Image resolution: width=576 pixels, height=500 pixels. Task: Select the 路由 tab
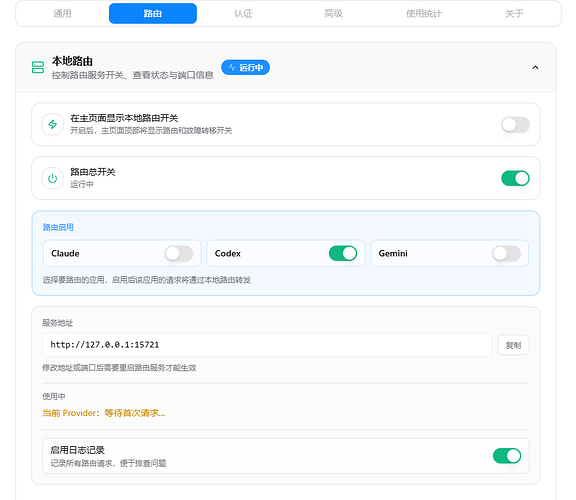pos(153,14)
